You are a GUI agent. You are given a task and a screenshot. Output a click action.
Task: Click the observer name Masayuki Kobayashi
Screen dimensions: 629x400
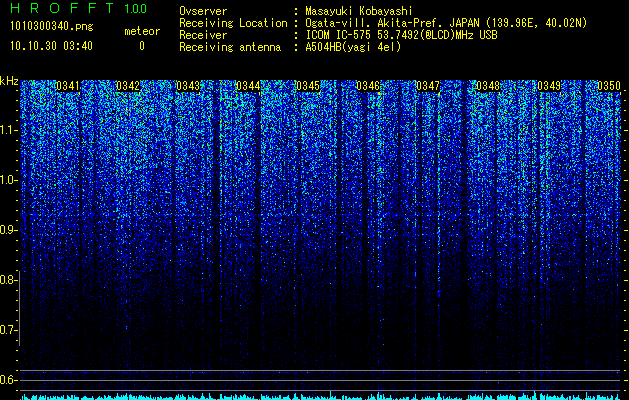[x=358, y=11]
